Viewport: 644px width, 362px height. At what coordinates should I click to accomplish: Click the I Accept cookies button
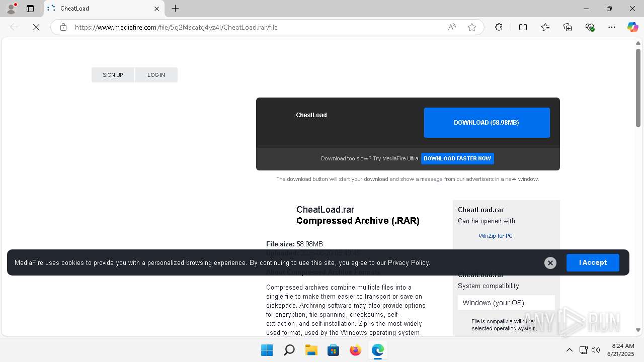(x=593, y=262)
